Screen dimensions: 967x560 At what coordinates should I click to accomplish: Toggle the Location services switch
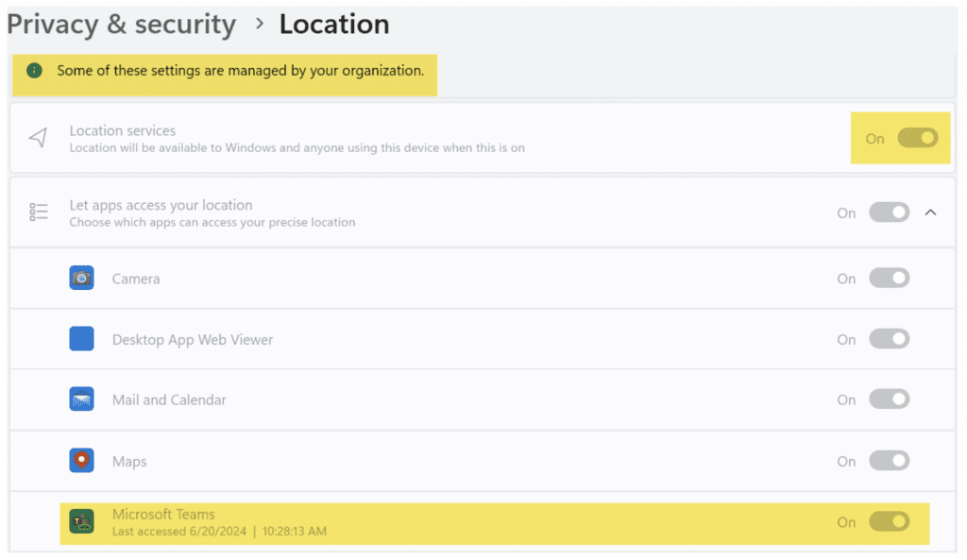[918, 138]
